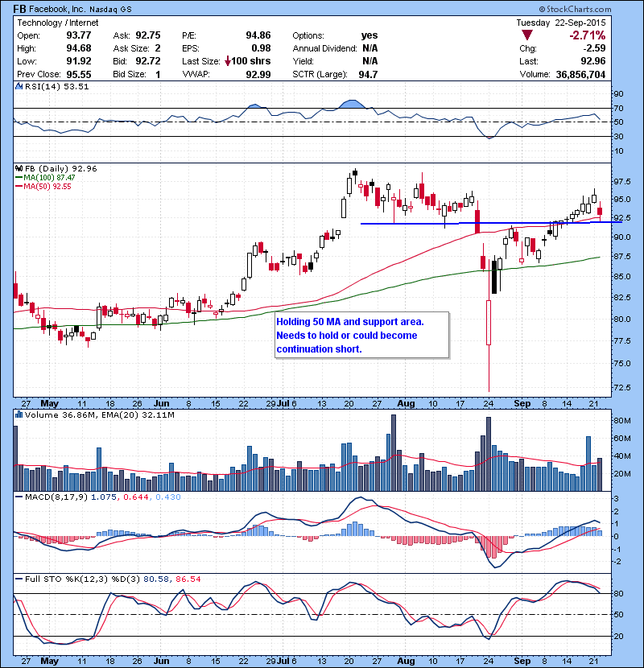Click the Options value yes
The width and height of the screenshot is (644, 668).
point(369,35)
